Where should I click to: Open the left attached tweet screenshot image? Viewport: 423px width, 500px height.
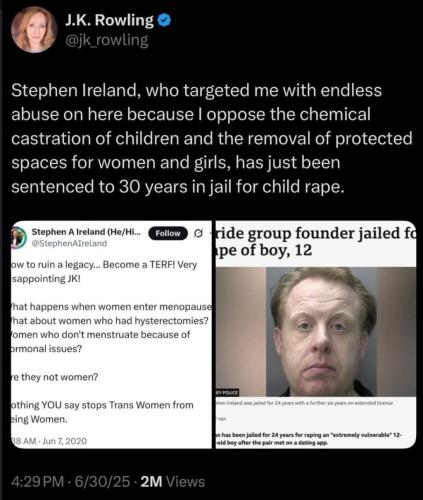point(111,335)
